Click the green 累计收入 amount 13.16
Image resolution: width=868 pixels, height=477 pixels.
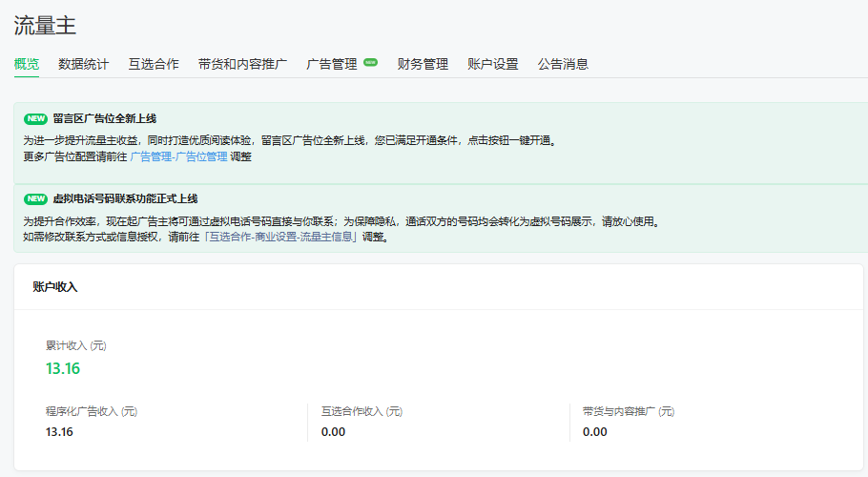(x=63, y=368)
